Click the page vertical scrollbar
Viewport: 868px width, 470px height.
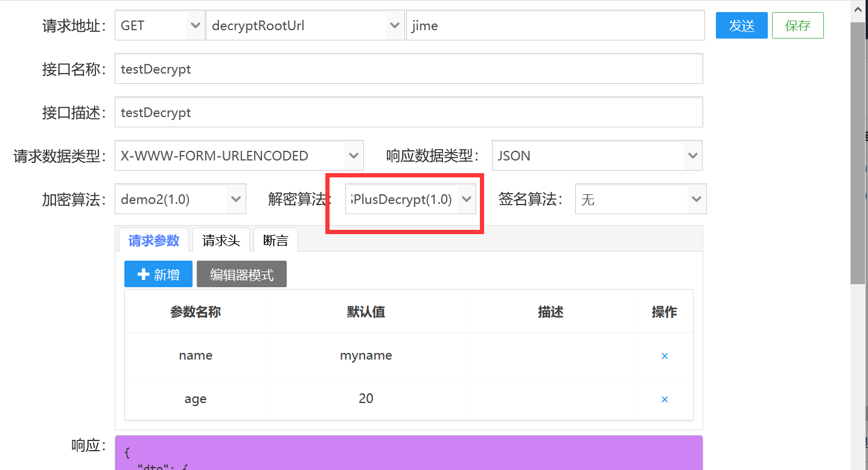858,153
